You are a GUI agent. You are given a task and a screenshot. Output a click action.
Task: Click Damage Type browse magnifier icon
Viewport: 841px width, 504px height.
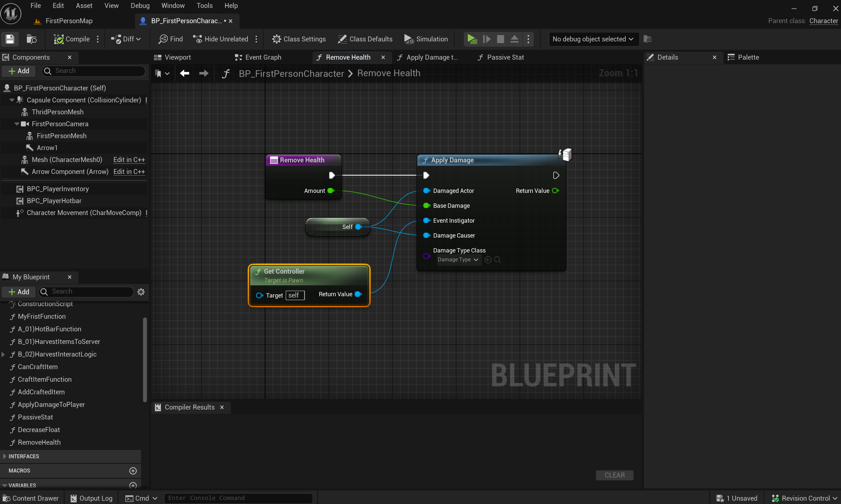tap(498, 260)
